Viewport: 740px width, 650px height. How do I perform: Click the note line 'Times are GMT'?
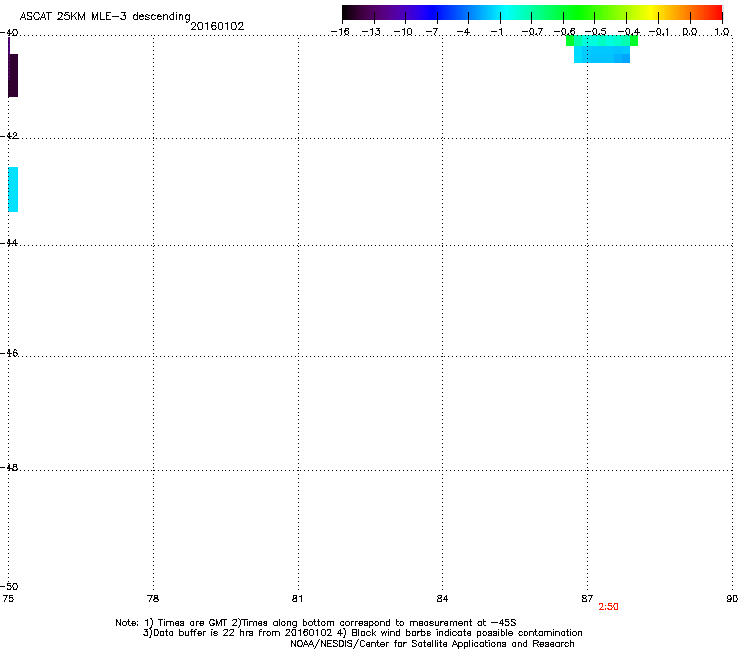pyautogui.click(x=316, y=623)
